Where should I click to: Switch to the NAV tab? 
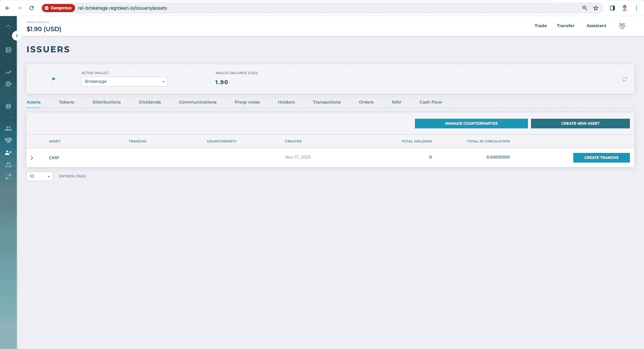pos(396,102)
